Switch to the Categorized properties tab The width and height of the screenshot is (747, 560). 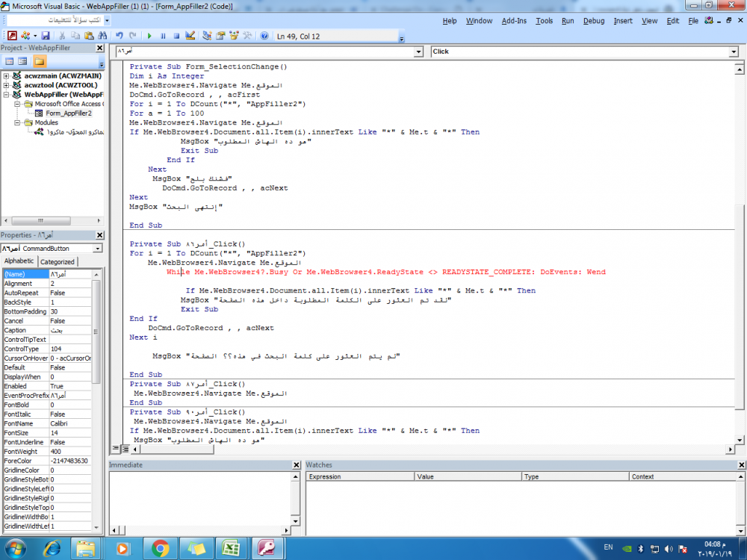click(x=58, y=262)
